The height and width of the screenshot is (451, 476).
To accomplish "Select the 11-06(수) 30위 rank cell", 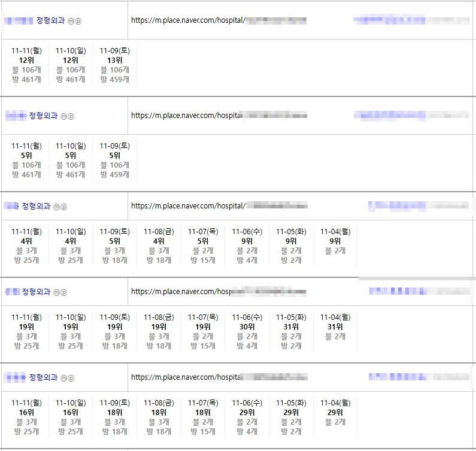I will pos(247,327).
